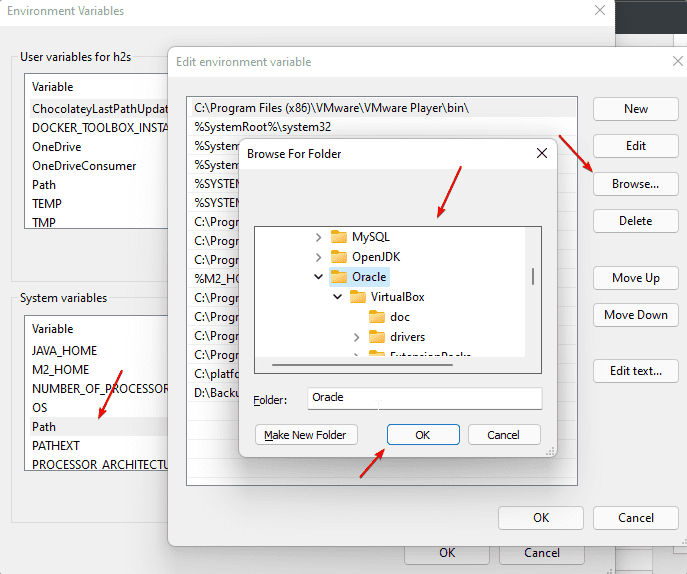Select the C:\platf path entry
Image resolution: width=687 pixels, height=574 pixels.
click(x=216, y=374)
